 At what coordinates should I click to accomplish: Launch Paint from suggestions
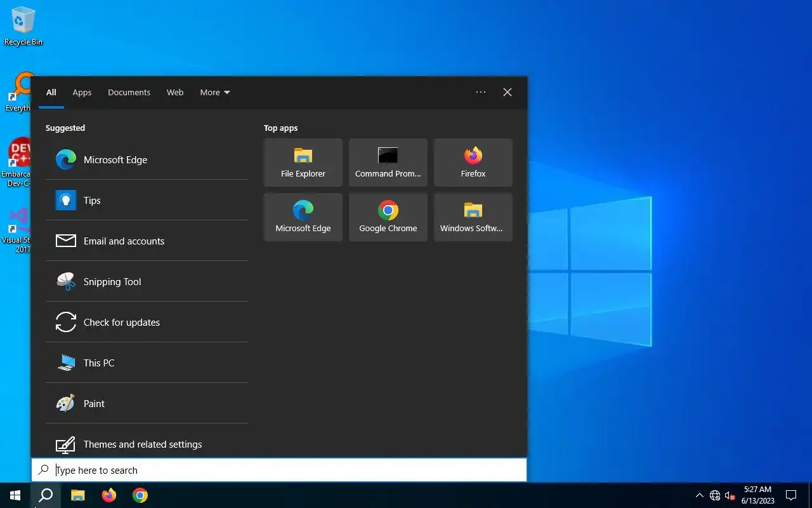[147, 403]
